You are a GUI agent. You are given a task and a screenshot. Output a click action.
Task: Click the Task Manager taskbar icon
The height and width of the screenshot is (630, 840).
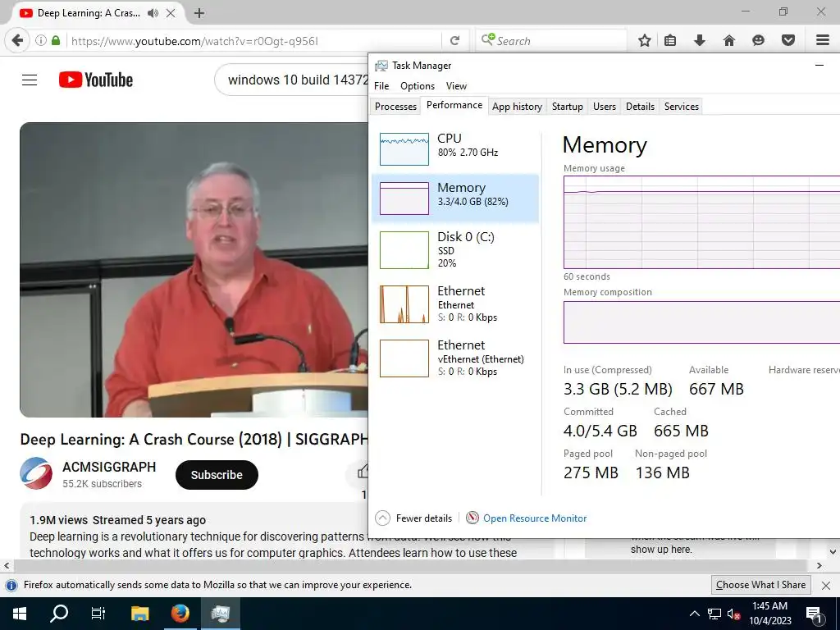tap(220, 614)
